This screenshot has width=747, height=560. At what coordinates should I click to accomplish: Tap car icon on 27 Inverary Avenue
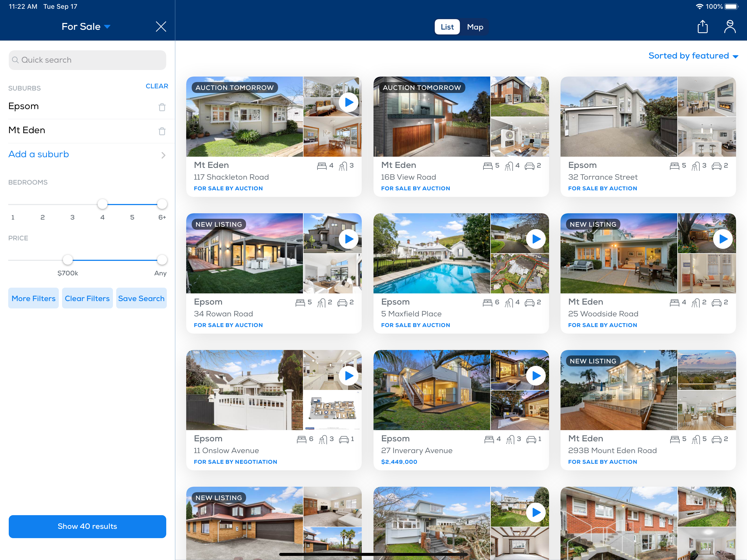tap(531, 439)
